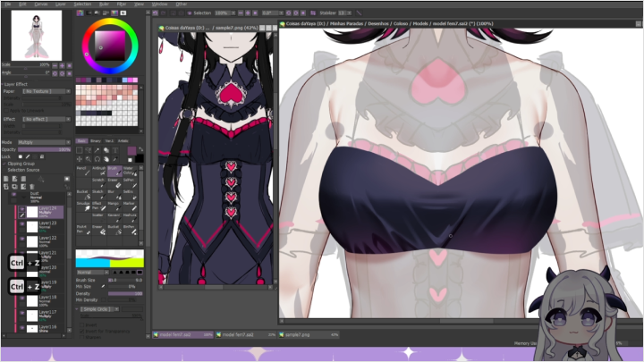
Task: Select the Brush tool preset
Action: (114, 171)
